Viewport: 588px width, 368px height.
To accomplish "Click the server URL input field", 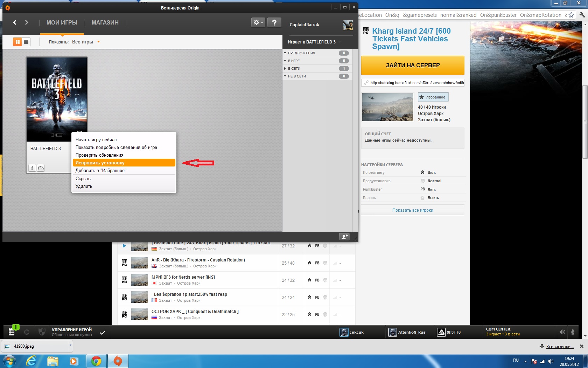I will point(416,83).
